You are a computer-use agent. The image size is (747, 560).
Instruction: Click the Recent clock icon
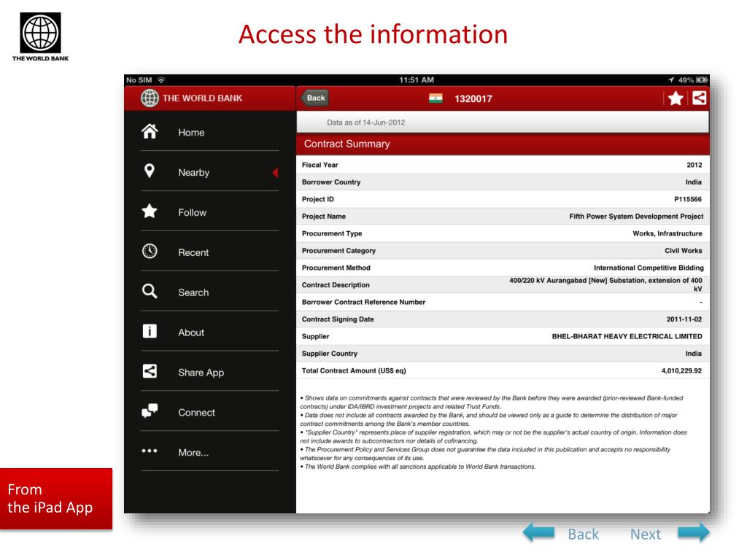pos(150,251)
